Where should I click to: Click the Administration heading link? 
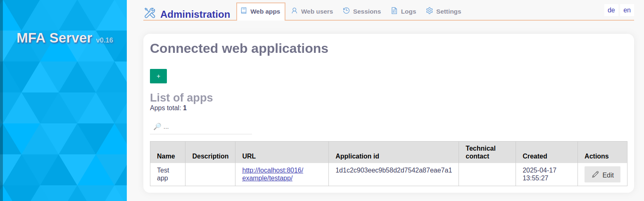tap(195, 14)
